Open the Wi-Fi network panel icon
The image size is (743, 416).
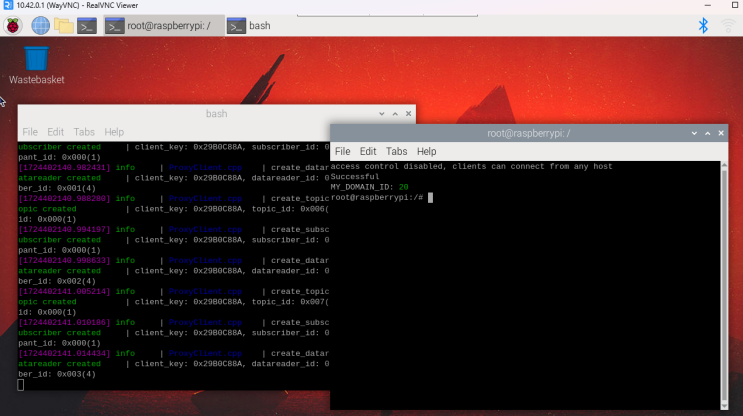tap(728, 26)
